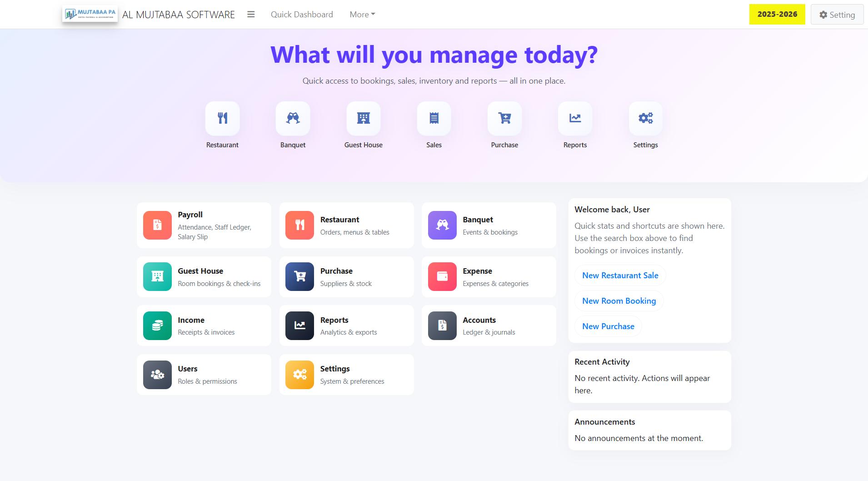Viewport: 868px width, 481px height.
Task: Select the Sales receipt icon
Action: coord(434,119)
